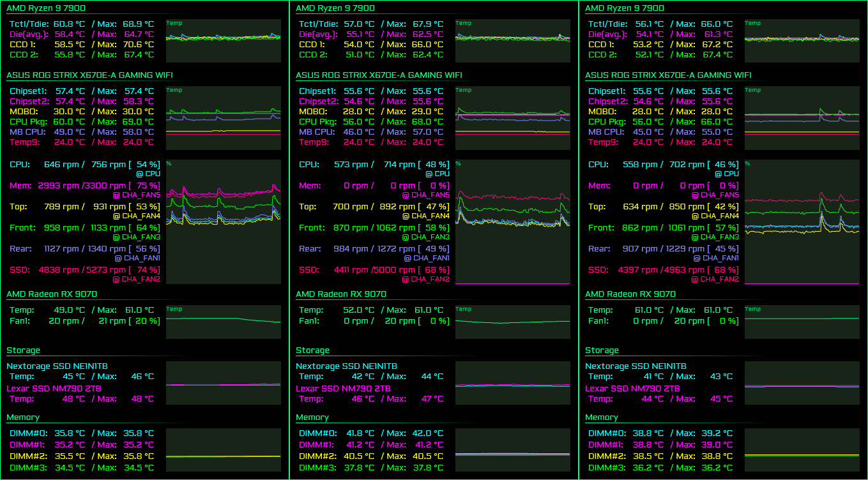Click the Rear fan speed 907 rpm
Screen dimensions: 868x480
[639, 249]
